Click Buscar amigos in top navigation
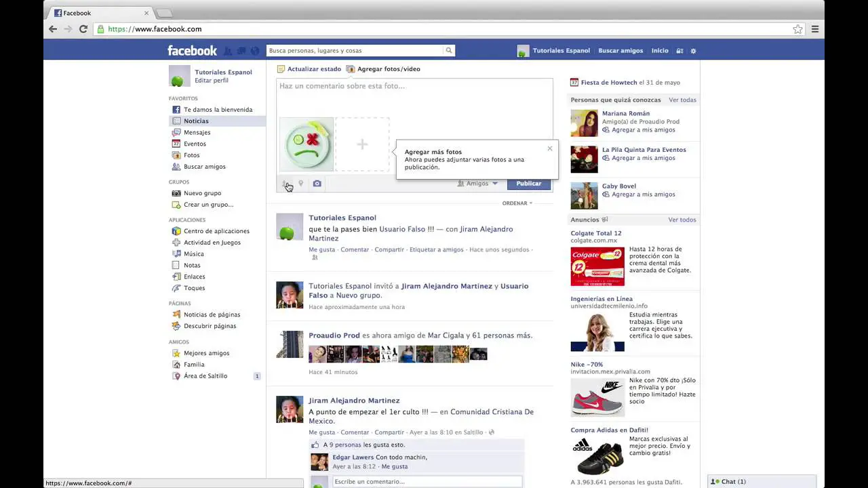The image size is (868, 488). (620, 51)
